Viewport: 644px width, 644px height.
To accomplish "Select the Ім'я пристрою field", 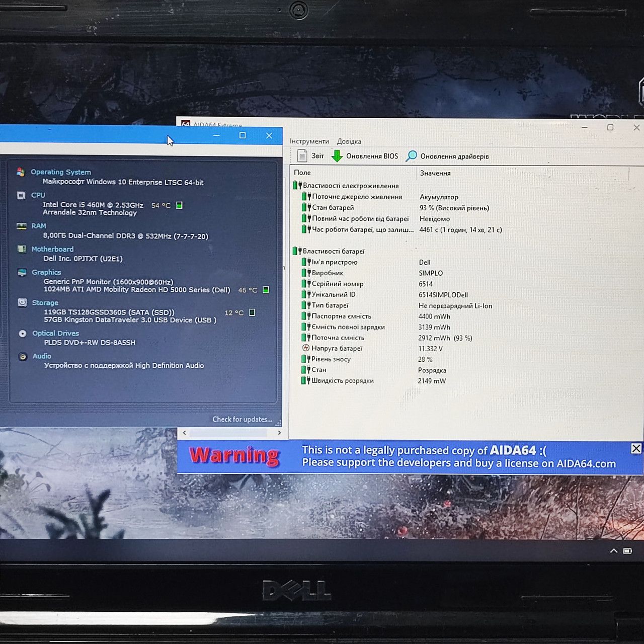I will tap(335, 262).
